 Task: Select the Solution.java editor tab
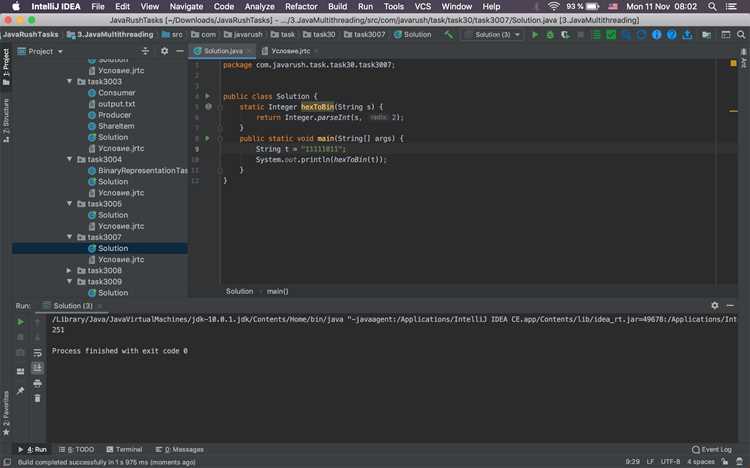pyautogui.click(x=223, y=51)
